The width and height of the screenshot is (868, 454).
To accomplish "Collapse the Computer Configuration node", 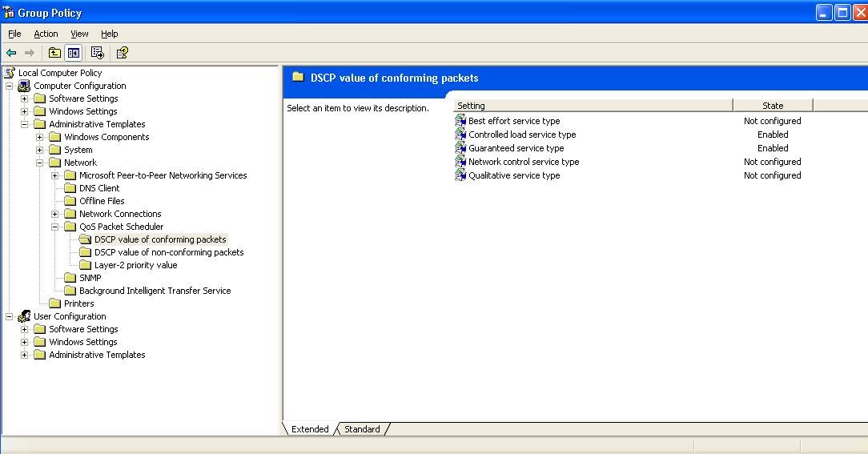I will tap(10, 86).
